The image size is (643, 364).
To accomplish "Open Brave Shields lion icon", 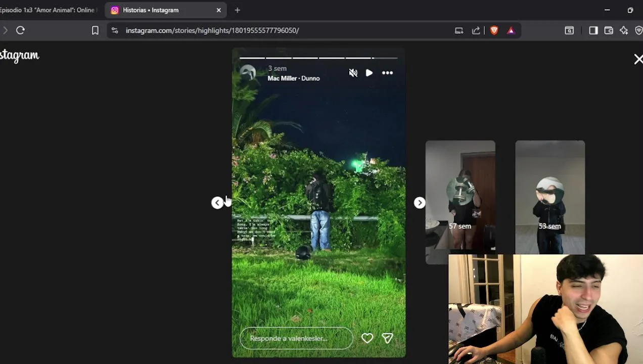I will (x=494, y=30).
